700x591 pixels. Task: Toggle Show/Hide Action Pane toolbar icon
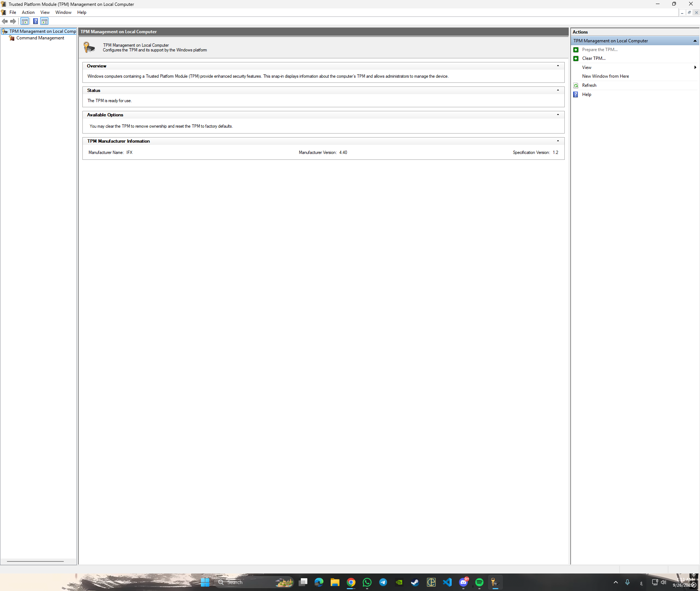[44, 22]
